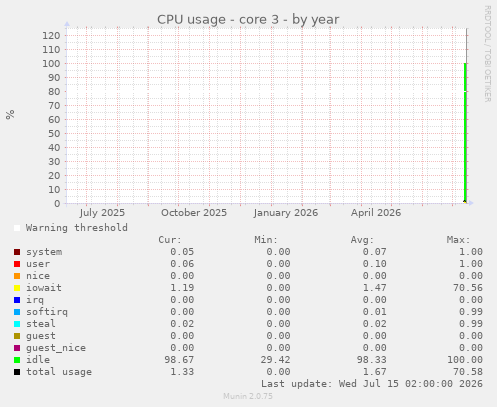This screenshot has width=497, height=407.
Task: Click idle current value 98.67
Action: pos(179,360)
